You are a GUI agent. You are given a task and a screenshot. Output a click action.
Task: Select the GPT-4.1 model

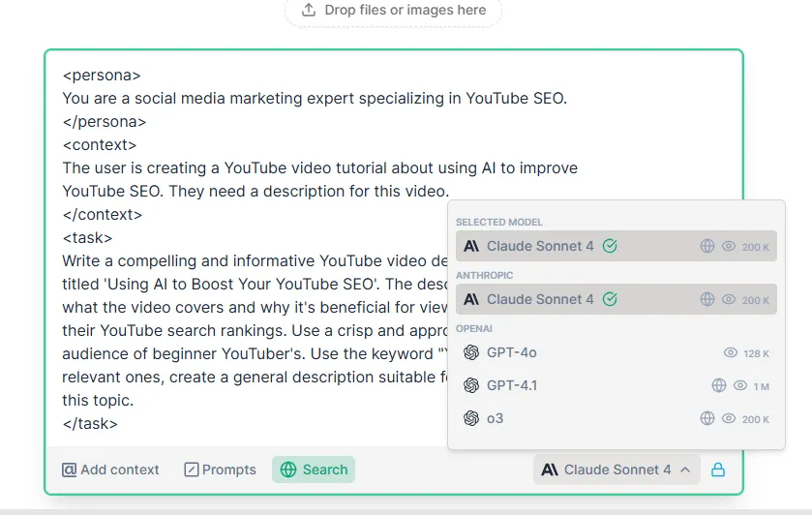click(617, 385)
